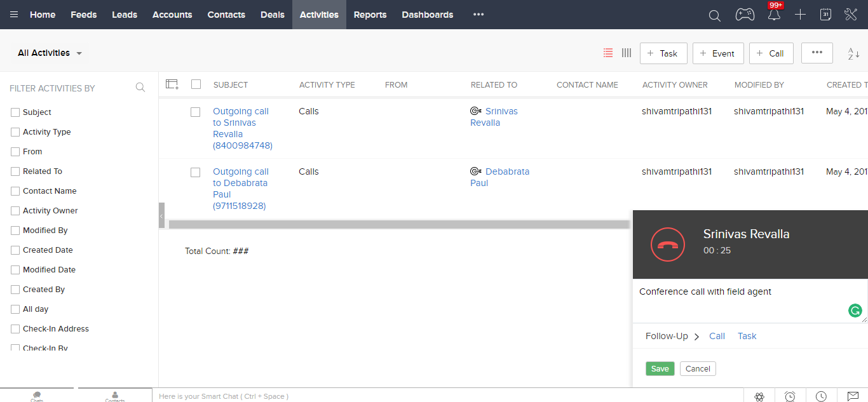Click the atom icon in the bottom bar
The width and height of the screenshot is (868, 402).
coord(759,396)
